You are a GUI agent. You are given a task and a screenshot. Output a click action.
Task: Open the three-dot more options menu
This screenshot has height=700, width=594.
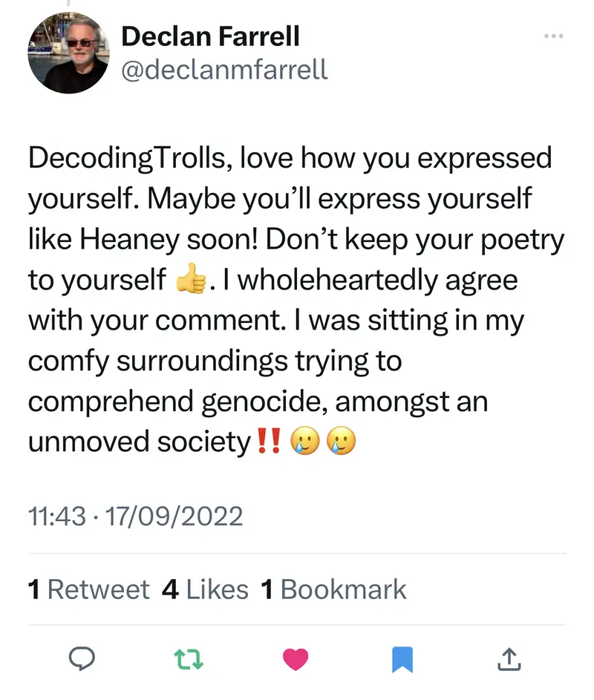(x=554, y=36)
